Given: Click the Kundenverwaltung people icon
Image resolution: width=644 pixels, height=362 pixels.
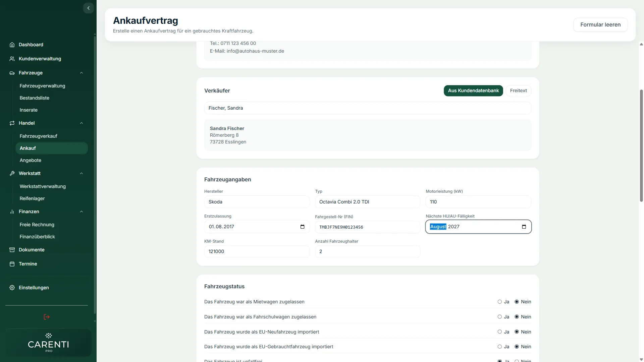Looking at the screenshot, I should point(12,59).
